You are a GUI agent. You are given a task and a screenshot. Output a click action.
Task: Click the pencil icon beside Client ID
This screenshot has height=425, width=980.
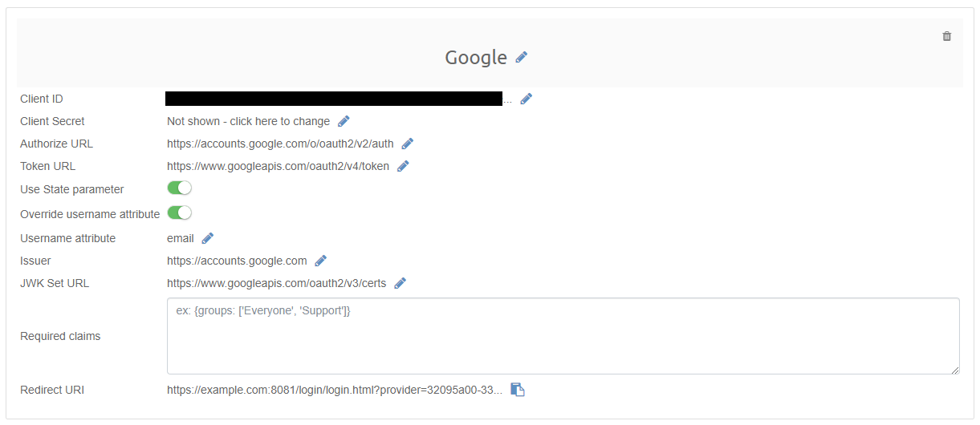coord(527,99)
